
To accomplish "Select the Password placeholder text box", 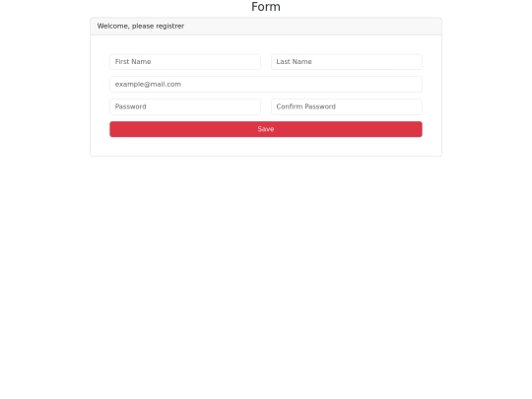I will point(185,106).
